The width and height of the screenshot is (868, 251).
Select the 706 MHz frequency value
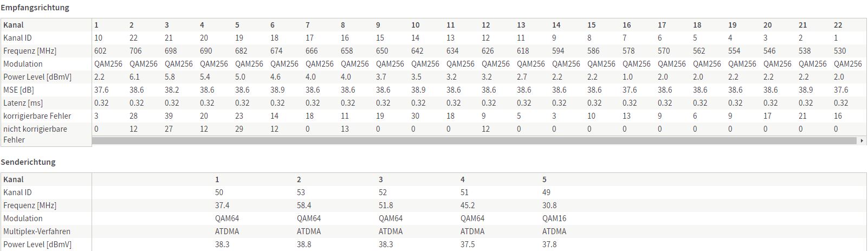coord(135,51)
